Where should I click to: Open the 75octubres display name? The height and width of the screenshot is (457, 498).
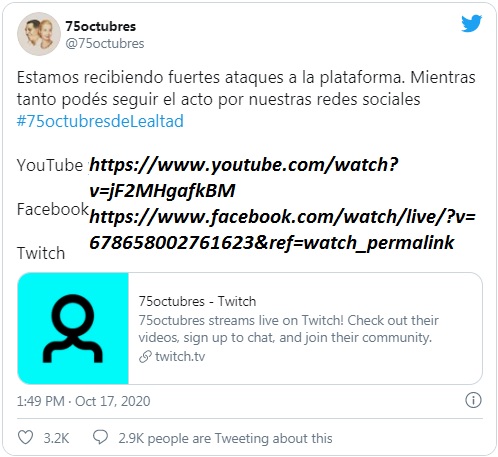[x=101, y=26]
